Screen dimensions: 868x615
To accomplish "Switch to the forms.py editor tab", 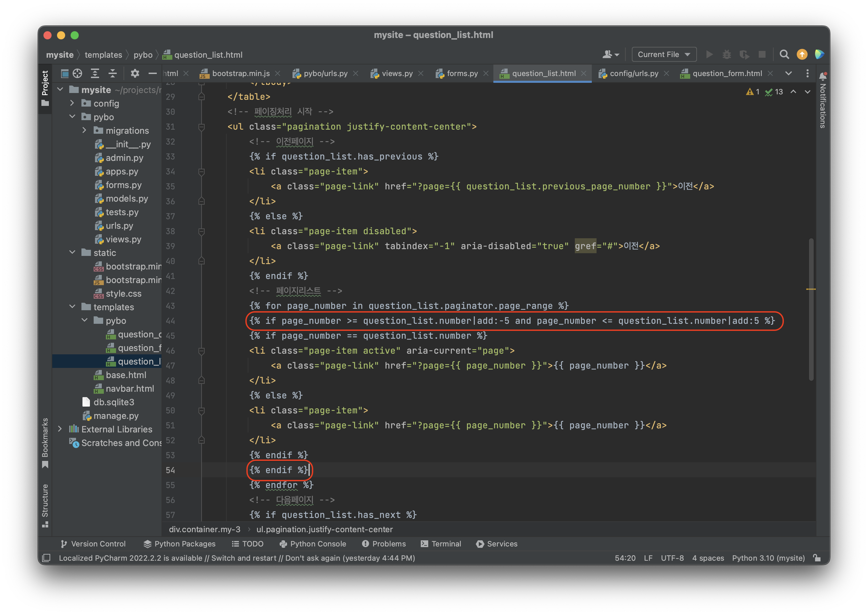I will click(x=462, y=73).
